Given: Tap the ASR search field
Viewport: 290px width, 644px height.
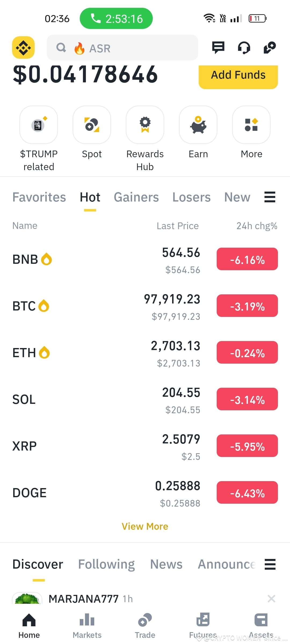Looking at the screenshot, I should pos(122,47).
